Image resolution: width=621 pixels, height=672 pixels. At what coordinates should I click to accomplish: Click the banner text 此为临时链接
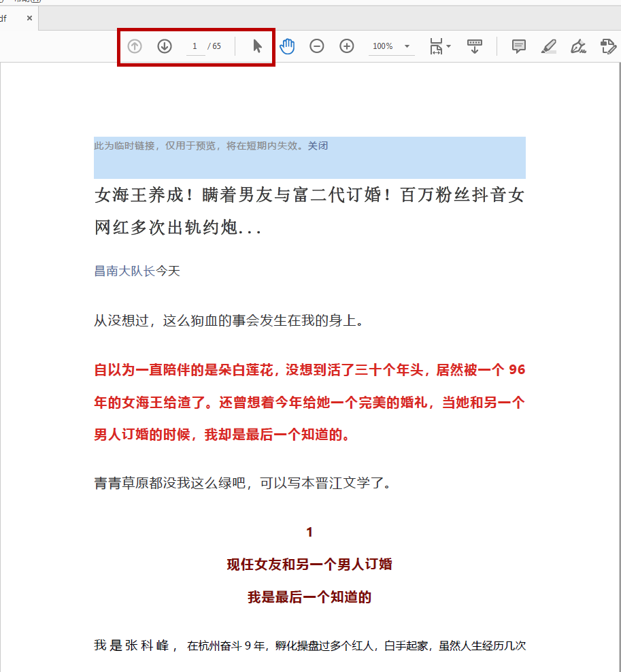coord(124,146)
